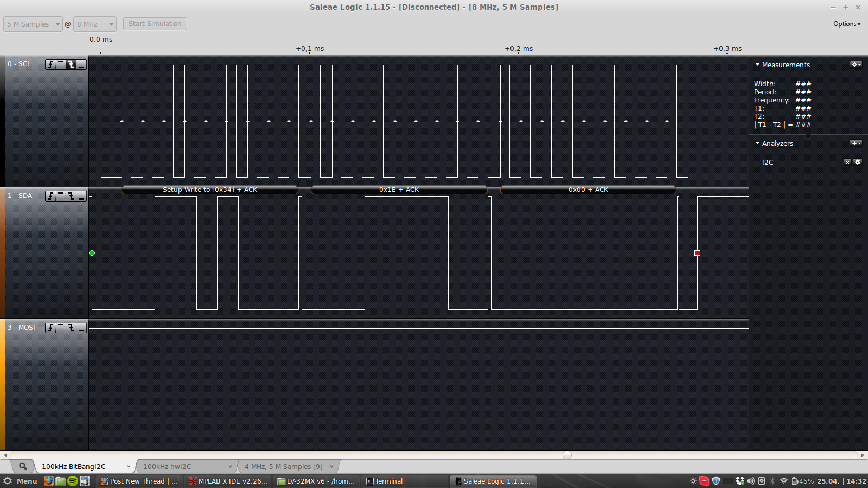Open Spotify launcher in the panel
The width and height of the screenshot is (868, 488).
pos(73,481)
